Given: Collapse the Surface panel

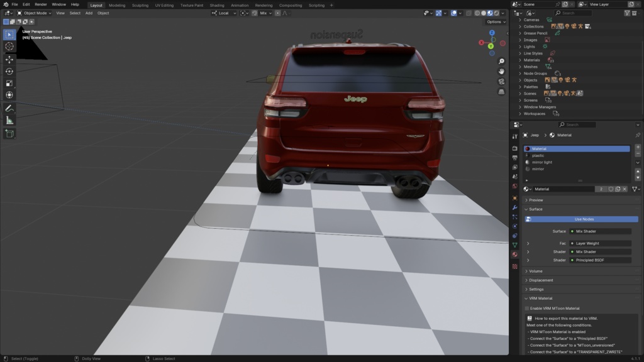Looking at the screenshot, I should (536, 209).
